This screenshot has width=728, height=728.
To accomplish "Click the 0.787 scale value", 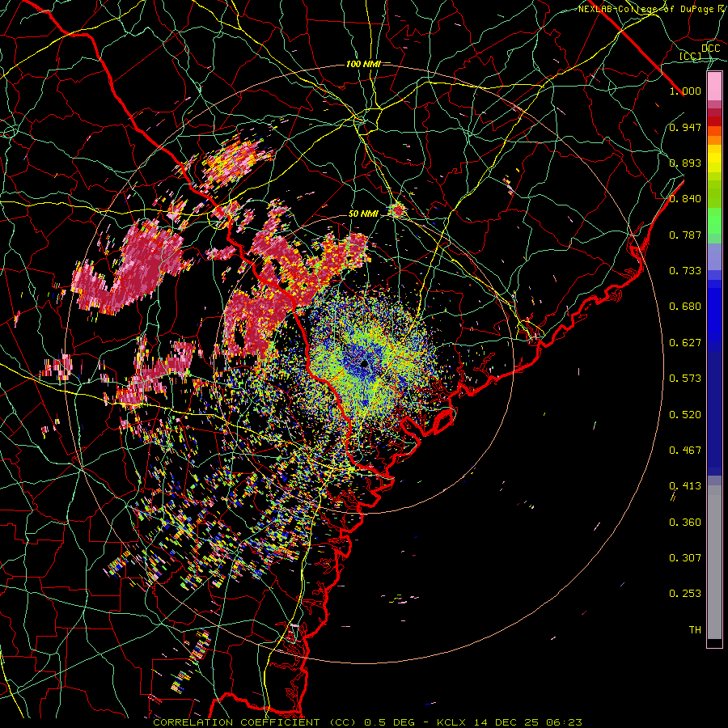I will click(x=685, y=235).
